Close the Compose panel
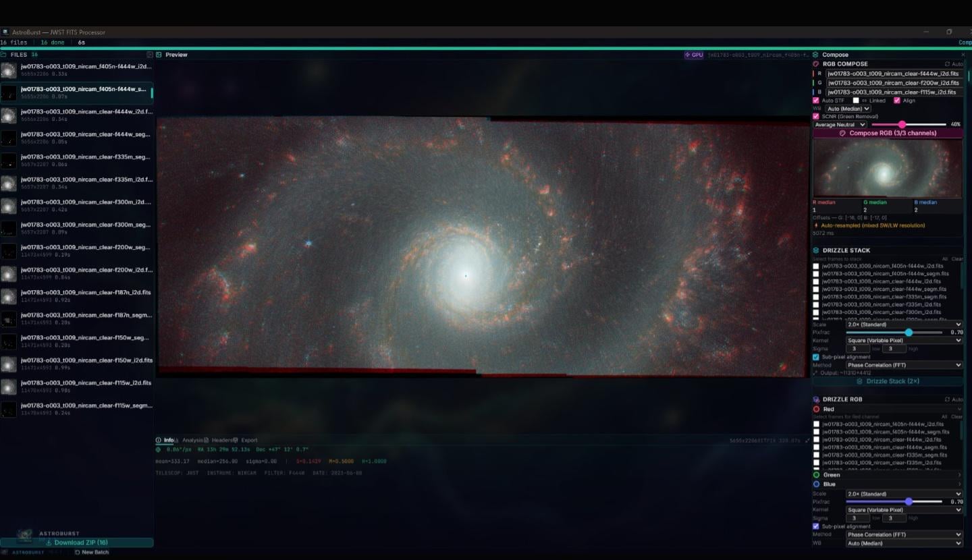This screenshot has height=560, width=972. coord(963,55)
